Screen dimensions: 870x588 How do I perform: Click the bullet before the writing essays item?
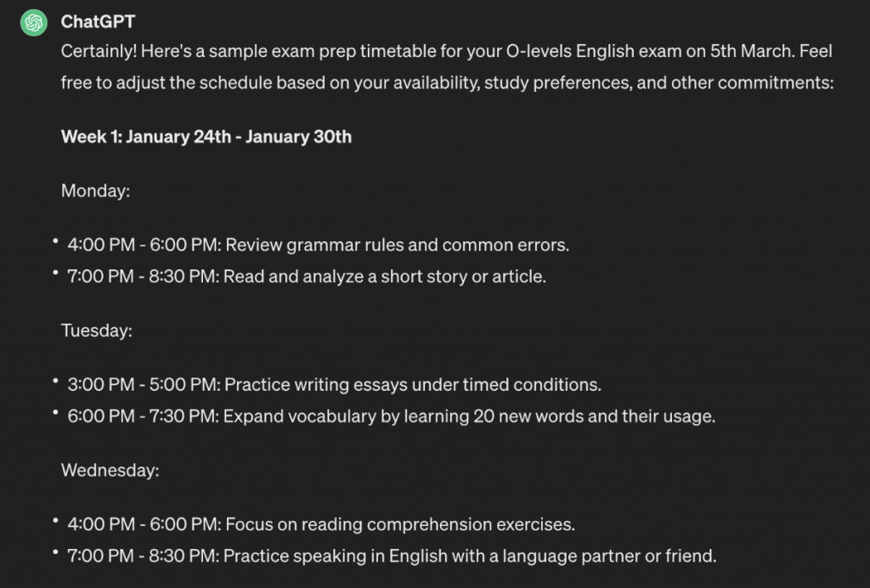click(x=55, y=382)
